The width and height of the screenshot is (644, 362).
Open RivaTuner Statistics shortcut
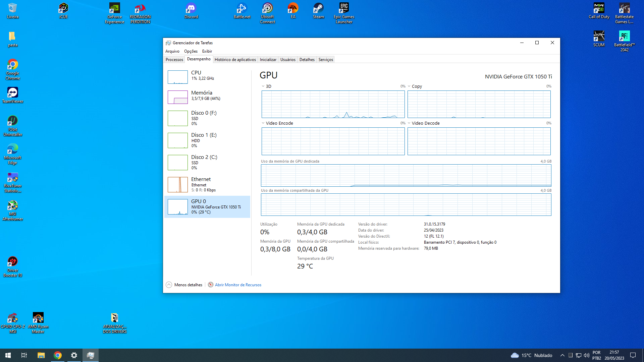point(12,182)
